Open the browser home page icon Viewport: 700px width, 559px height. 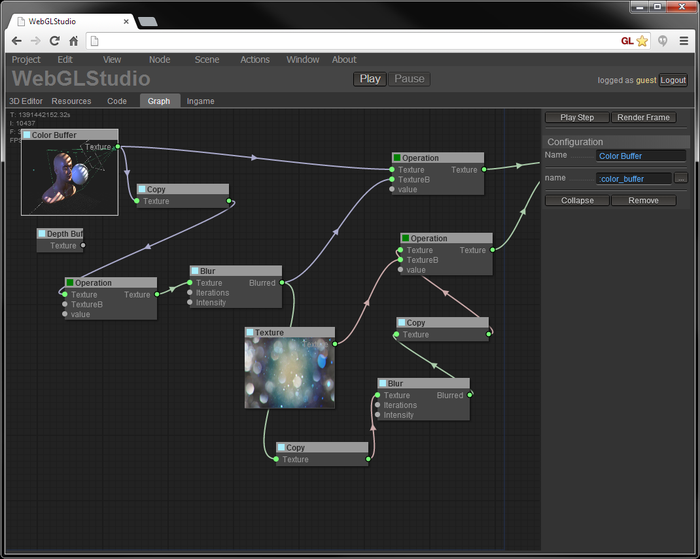coord(74,41)
